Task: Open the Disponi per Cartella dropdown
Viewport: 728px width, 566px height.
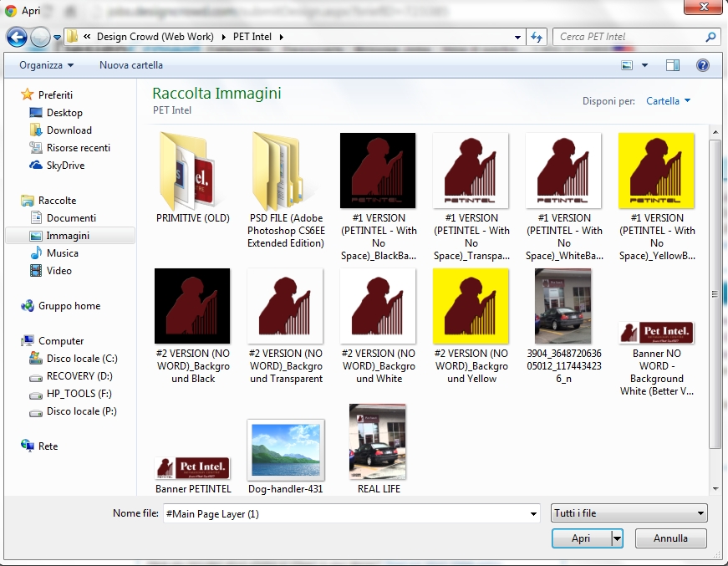Action: 668,101
